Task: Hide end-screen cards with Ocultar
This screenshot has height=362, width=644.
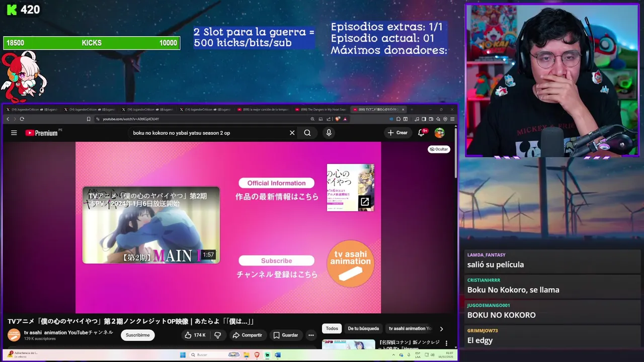Action: [x=439, y=149]
